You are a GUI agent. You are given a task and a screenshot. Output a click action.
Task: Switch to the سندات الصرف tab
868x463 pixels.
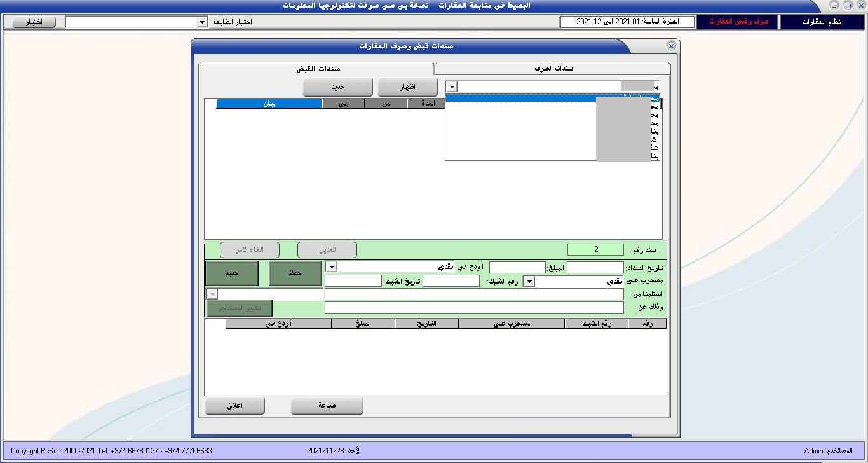click(552, 68)
